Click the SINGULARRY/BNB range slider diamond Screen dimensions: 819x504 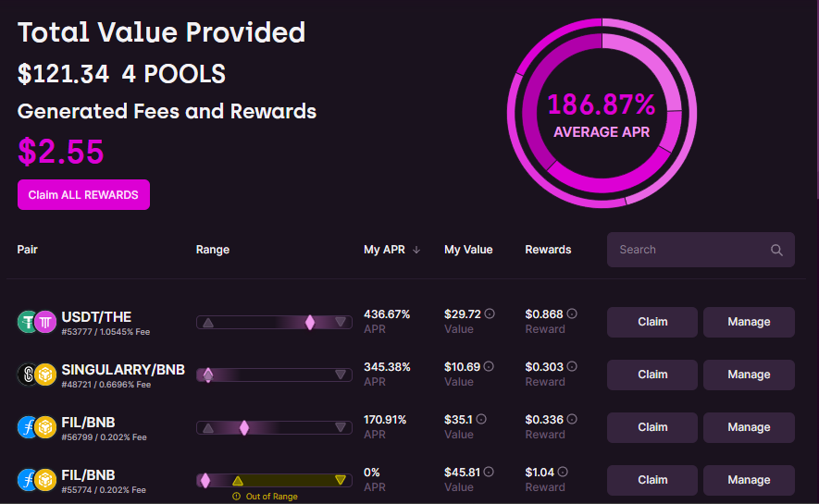coord(208,375)
